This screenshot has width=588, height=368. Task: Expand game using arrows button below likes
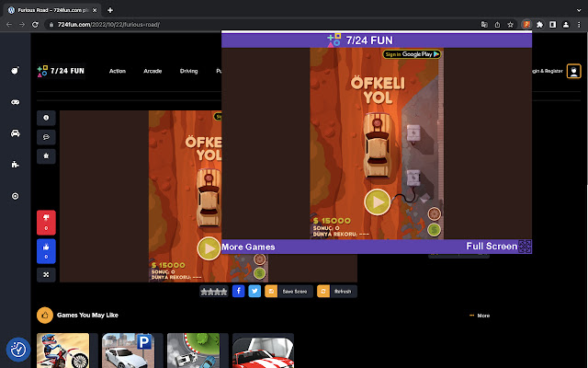coord(46,275)
